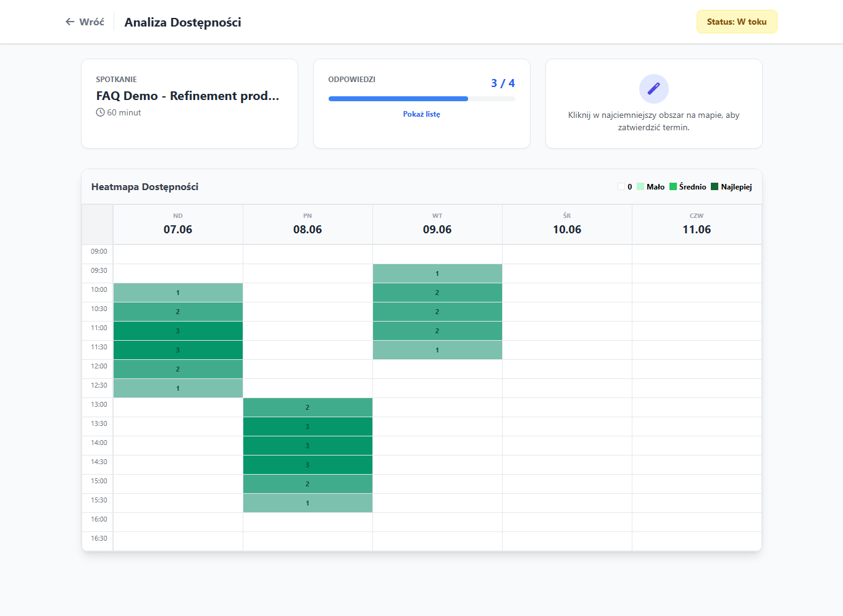The width and height of the screenshot is (843, 616).
Task: Select the PN 08.06 column header
Action: point(308,225)
